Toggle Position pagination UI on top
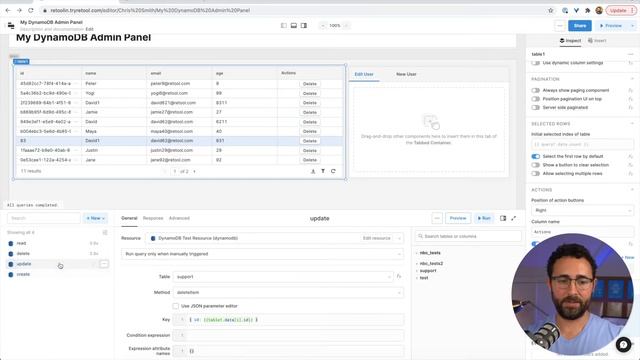This screenshot has height=360, width=640. (536, 99)
